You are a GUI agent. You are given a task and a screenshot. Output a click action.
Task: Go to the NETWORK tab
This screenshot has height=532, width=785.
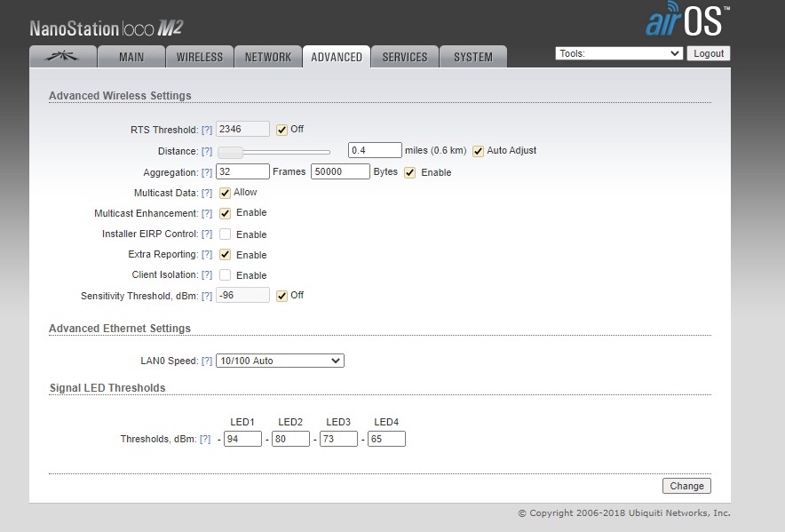(x=268, y=57)
